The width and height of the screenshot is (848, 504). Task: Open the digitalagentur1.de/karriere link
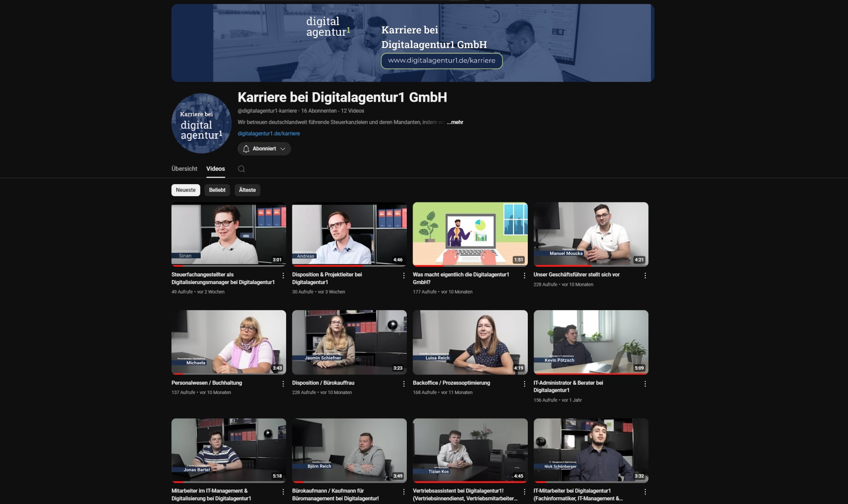(269, 133)
